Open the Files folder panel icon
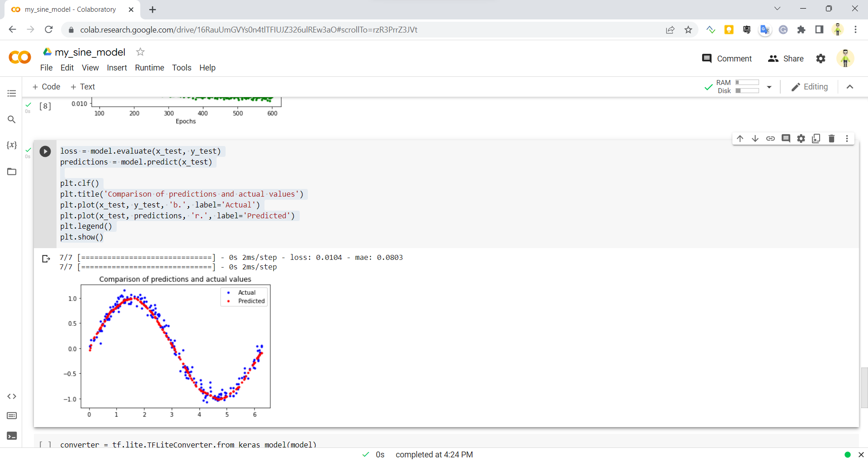This screenshot has height=461, width=868. 12,171
